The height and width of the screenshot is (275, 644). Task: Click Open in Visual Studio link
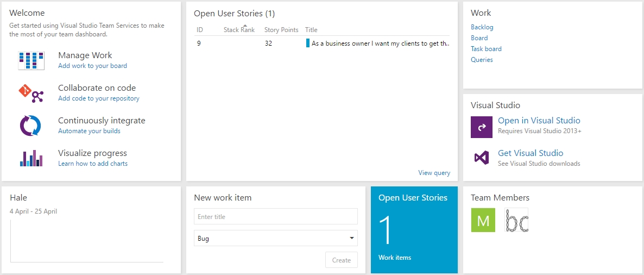click(539, 121)
